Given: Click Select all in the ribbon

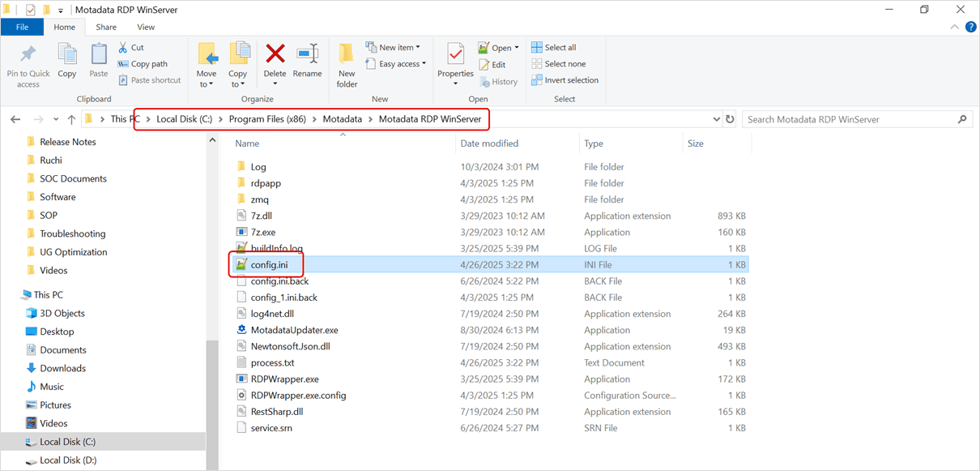Looking at the screenshot, I should click(553, 47).
